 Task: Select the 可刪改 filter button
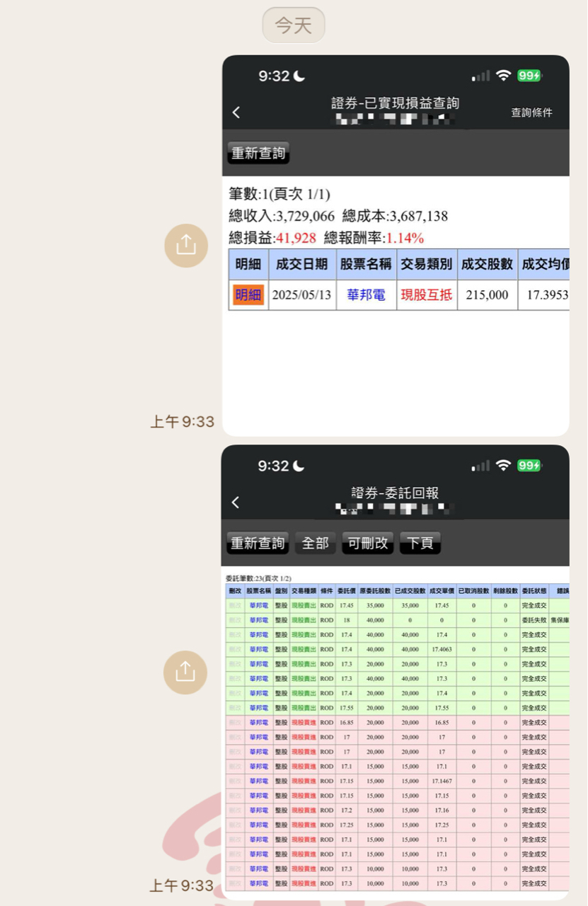[x=368, y=543]
